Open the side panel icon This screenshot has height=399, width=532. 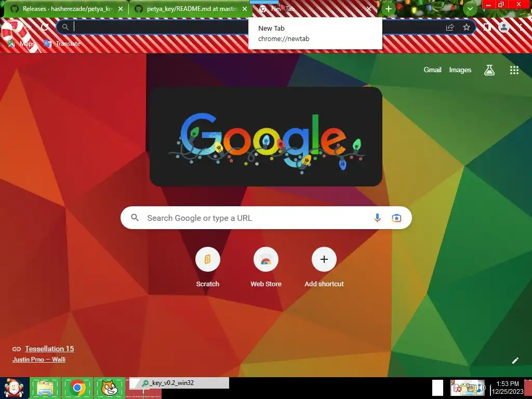[x=487, y=27]
